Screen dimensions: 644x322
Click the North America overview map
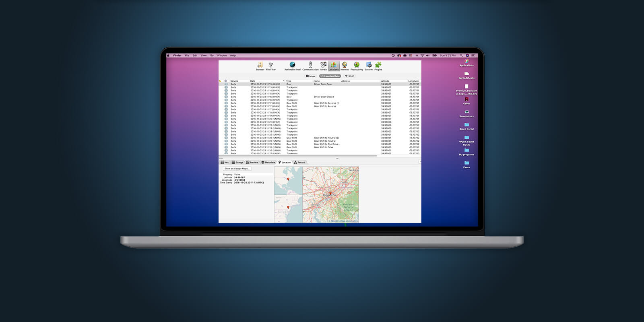[x=288, y=181]
